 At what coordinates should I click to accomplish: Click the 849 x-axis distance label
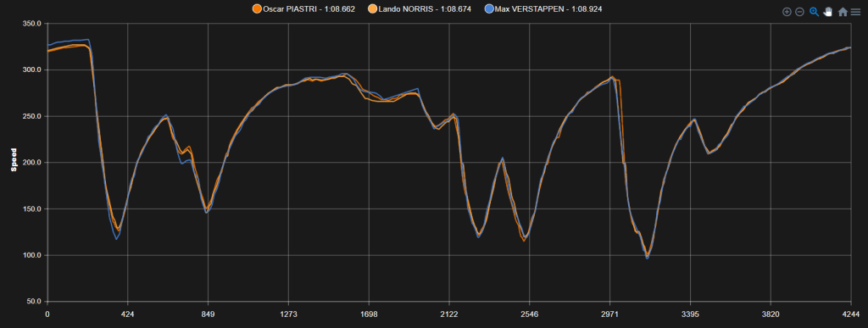point(209,314)
